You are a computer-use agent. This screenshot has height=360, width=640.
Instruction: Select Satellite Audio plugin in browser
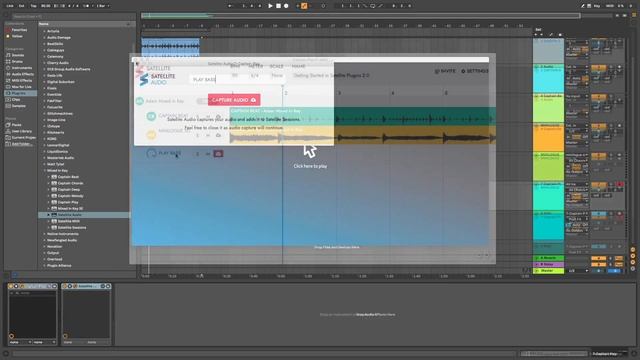84,215
